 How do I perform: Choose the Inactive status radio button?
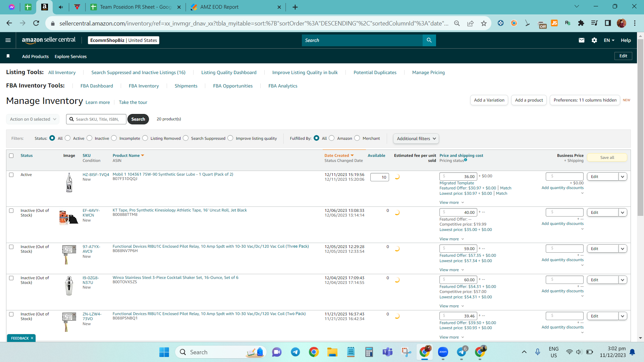tap(90, 138)
